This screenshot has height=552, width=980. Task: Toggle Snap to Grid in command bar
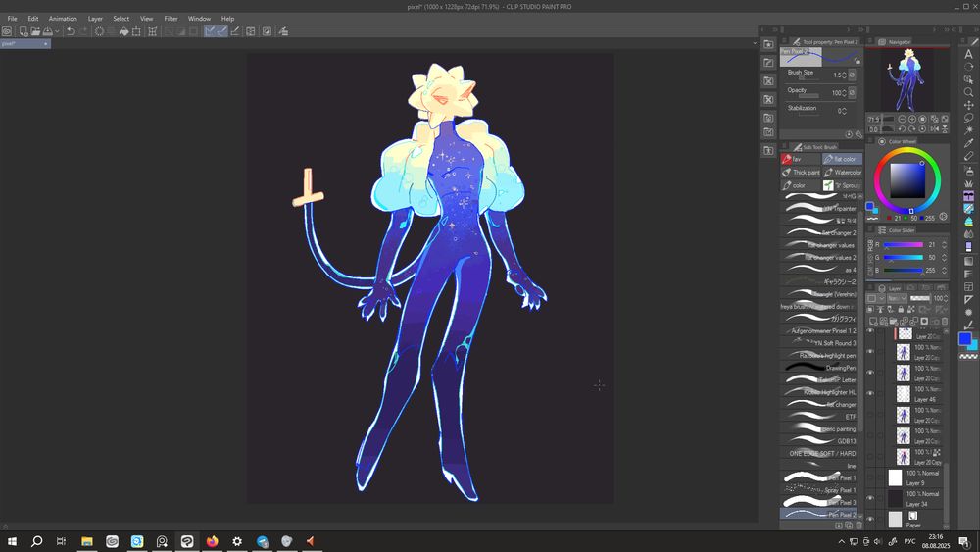point(235,31)
